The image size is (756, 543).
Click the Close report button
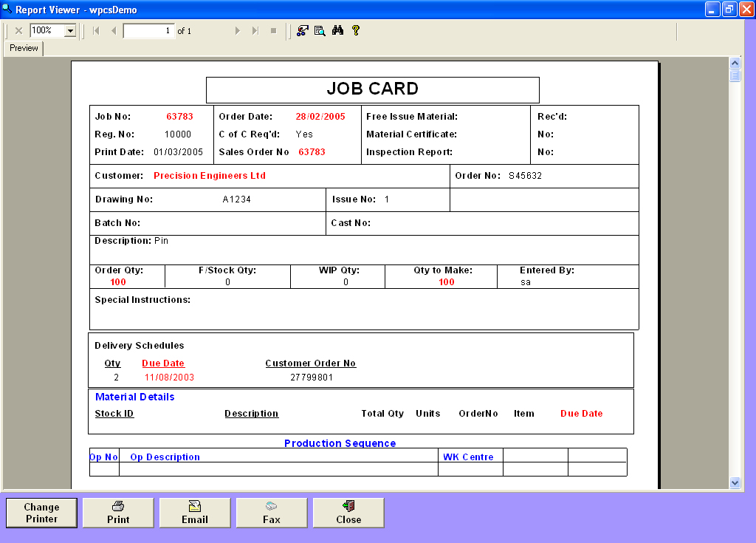348,512
